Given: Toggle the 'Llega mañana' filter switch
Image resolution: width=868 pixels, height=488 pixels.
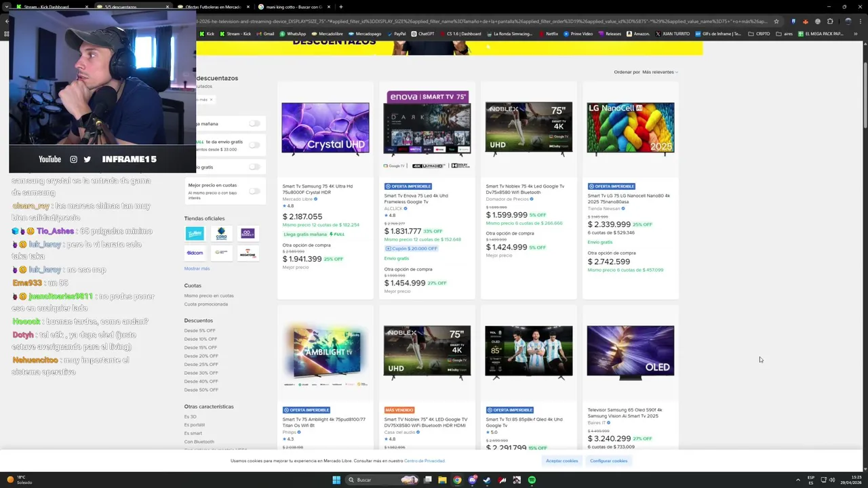Looking at the screenshot, I should coord(254,123).
